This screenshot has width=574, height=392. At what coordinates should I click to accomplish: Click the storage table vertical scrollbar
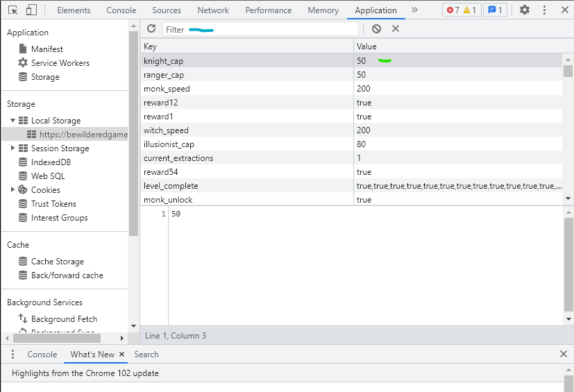coord(568,71)
